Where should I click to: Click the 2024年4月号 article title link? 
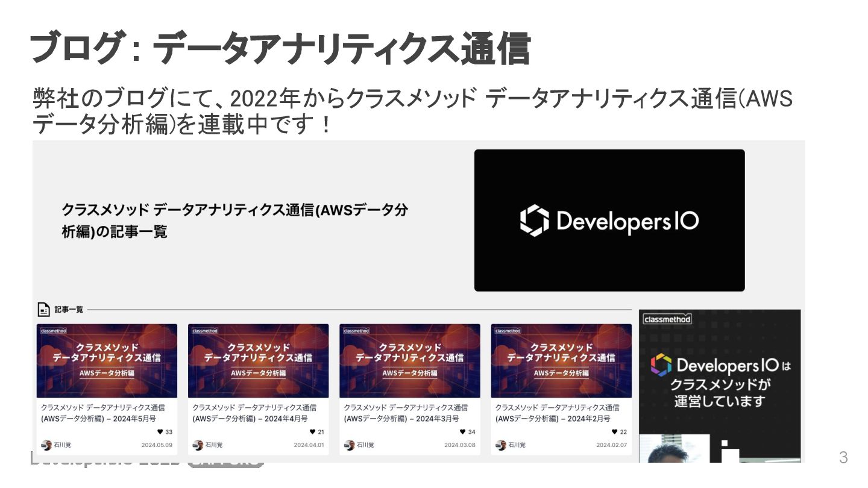tap(254, 413)
